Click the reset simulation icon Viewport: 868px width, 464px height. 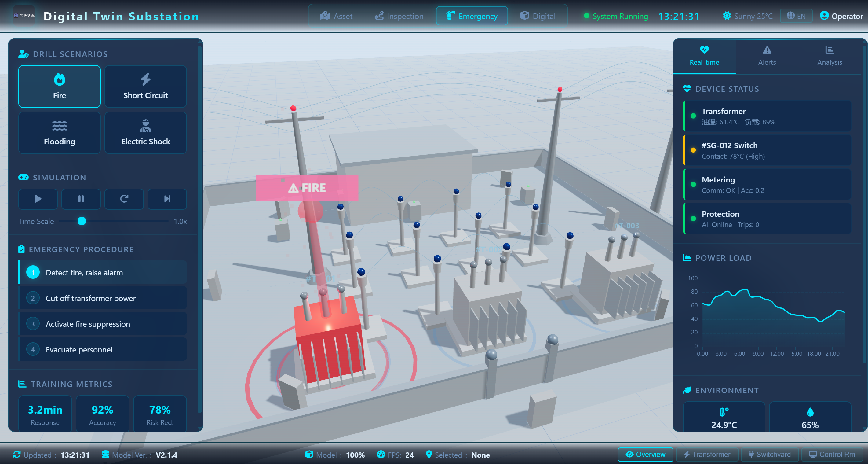tap(124, 199)
